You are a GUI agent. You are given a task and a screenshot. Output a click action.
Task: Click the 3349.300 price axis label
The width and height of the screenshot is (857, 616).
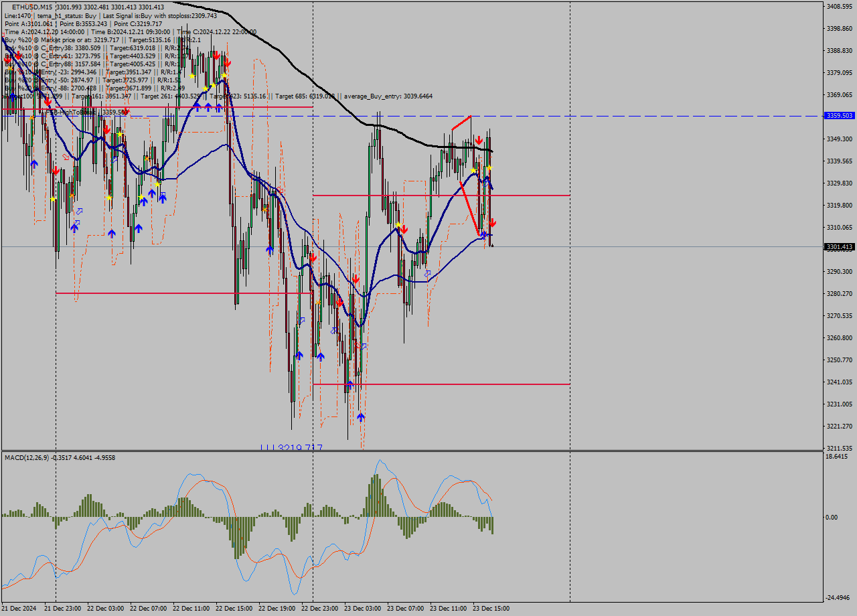pos(840,139)
